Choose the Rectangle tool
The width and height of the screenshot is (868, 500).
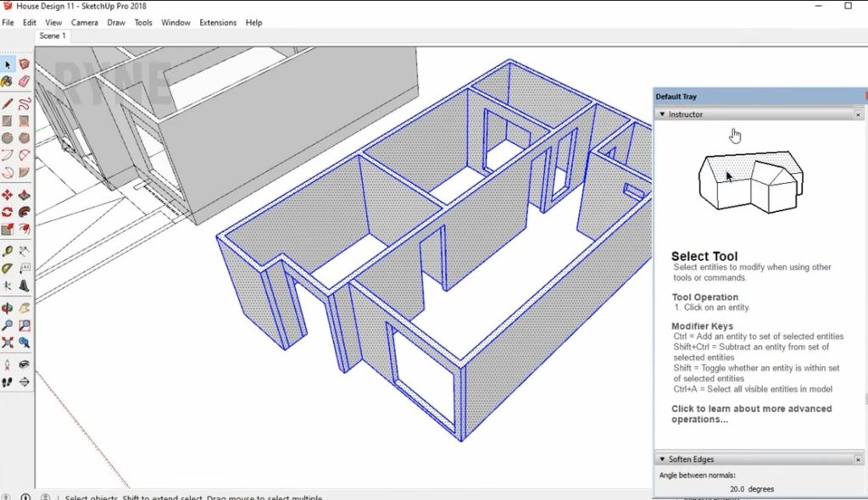click(7, 120)
